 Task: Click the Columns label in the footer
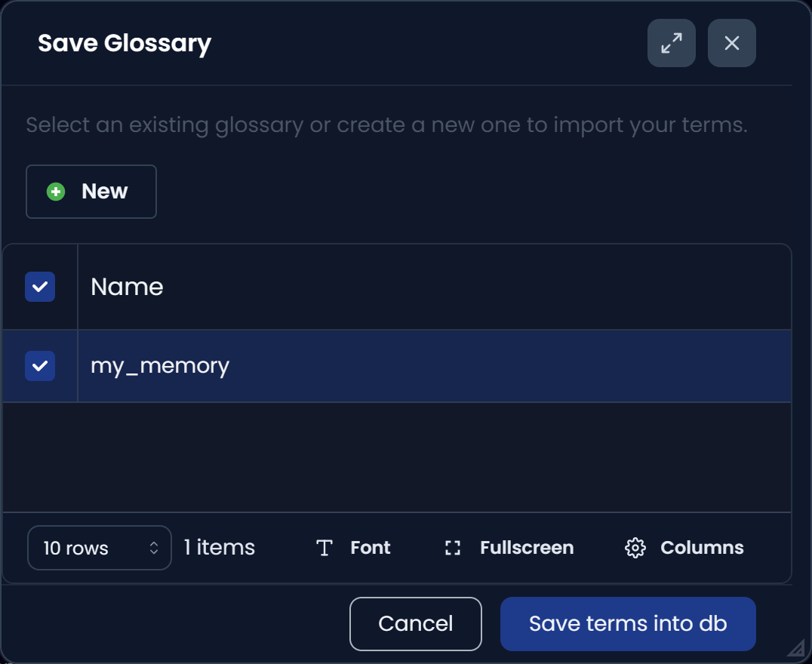point(701,548)
